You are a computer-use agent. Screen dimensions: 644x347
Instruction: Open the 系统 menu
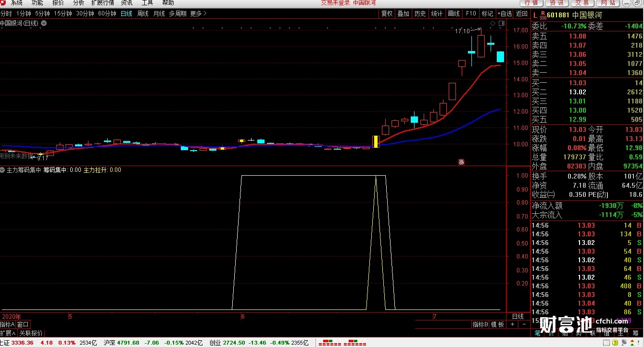pyautogui.click(x=17, y=3)
